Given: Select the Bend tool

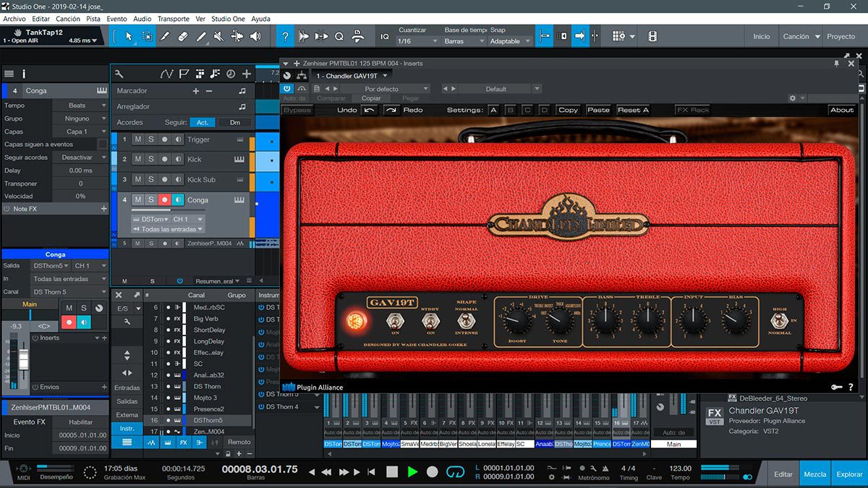Looking at the screenshot, I should coord(237,36).
